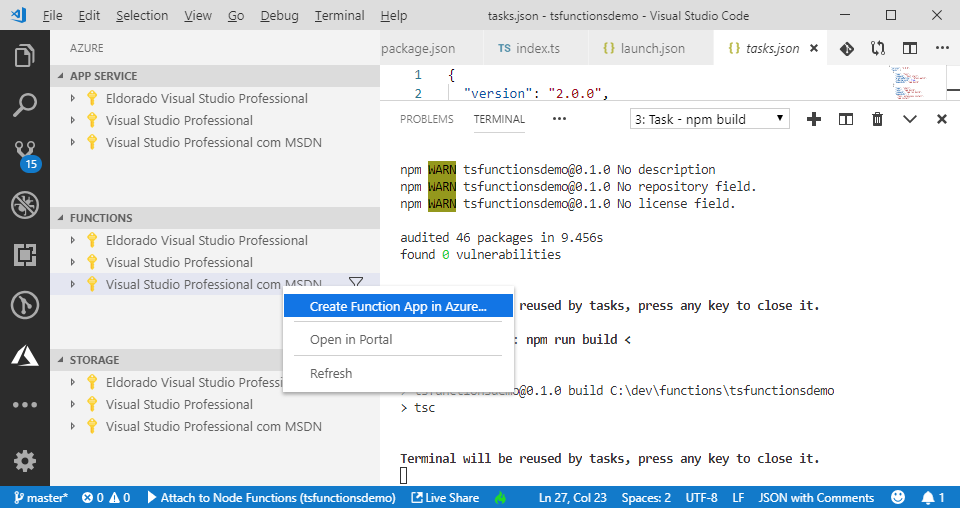Open the Search view in activity bar
The width and height of the screenshot is (960, 508).
click(24, 105)
